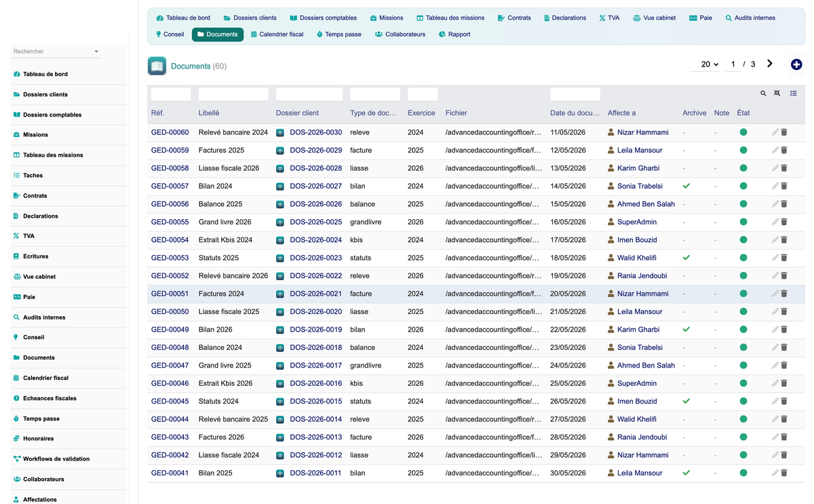814x504 pixels.
Task: Switch to Calendrier fiscal top tab
Action: tap(277, 34)
